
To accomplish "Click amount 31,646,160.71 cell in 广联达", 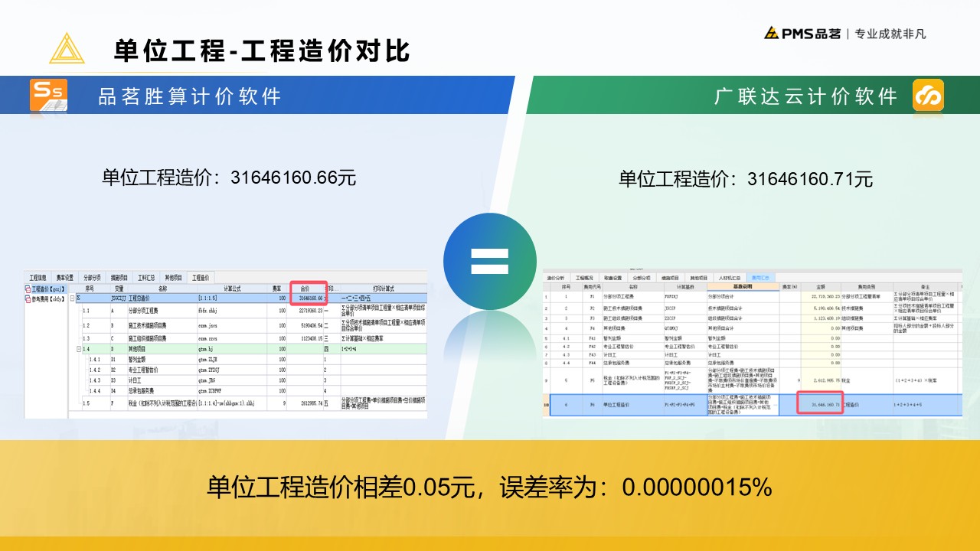I will [820, 405].
